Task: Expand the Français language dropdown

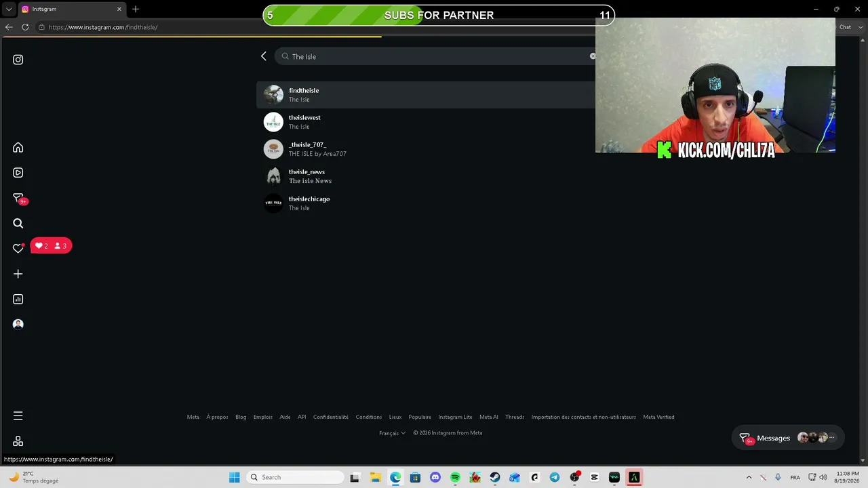Action: [393, 433]
